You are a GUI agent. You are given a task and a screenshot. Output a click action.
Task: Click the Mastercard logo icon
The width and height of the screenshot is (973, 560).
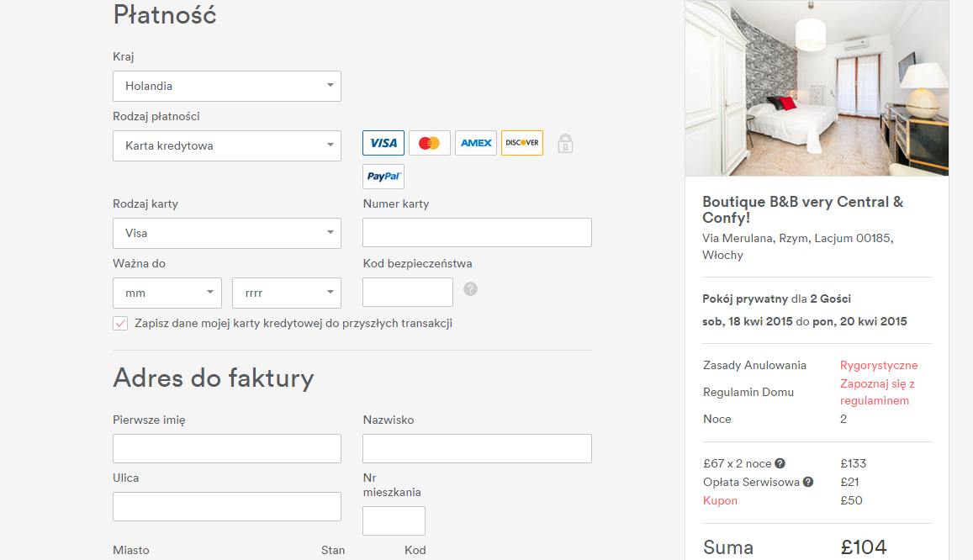[x=430, y=143]
